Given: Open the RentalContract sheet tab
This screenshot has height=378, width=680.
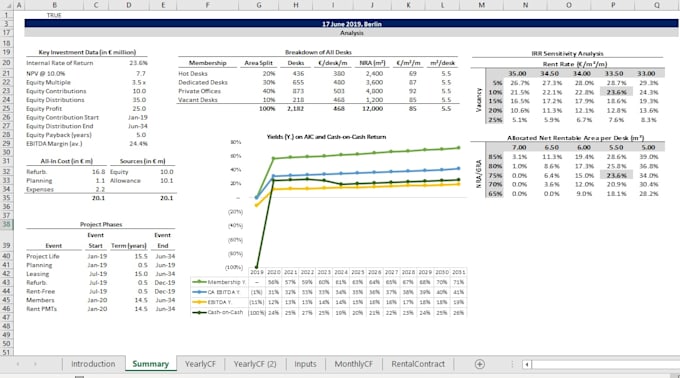Looking at the screenshot, I should tap(418, 364).
